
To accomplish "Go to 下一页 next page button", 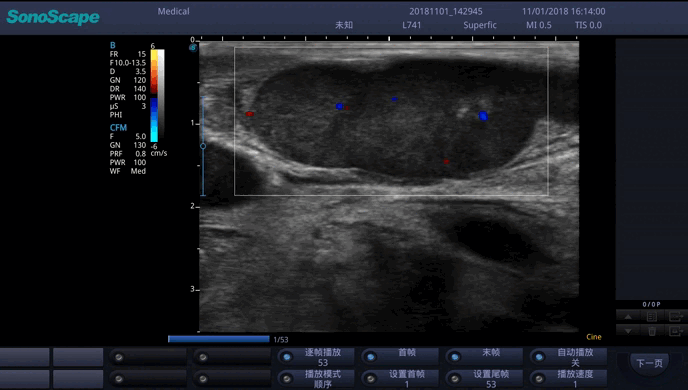I will [649, 363].
